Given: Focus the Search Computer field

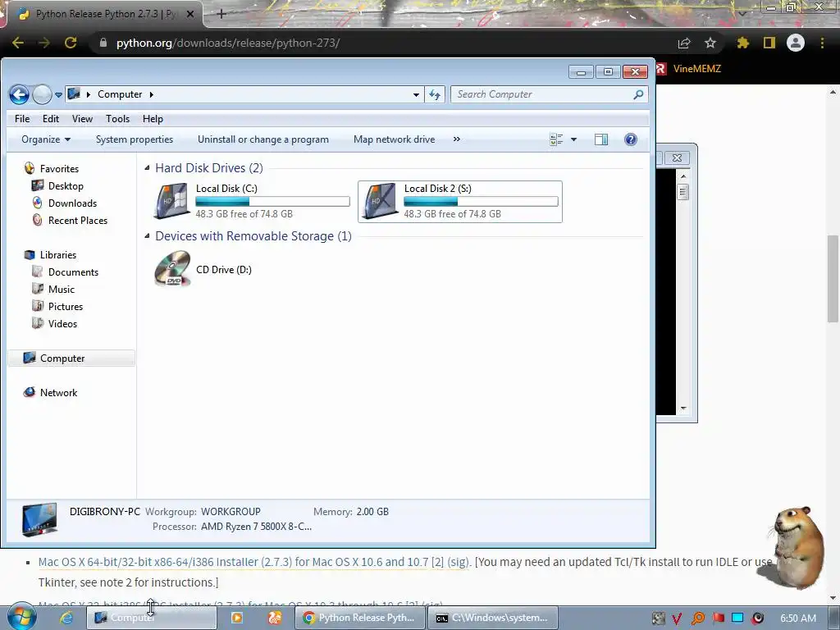Looking at the screenshot, I should (x=549, y=94).
